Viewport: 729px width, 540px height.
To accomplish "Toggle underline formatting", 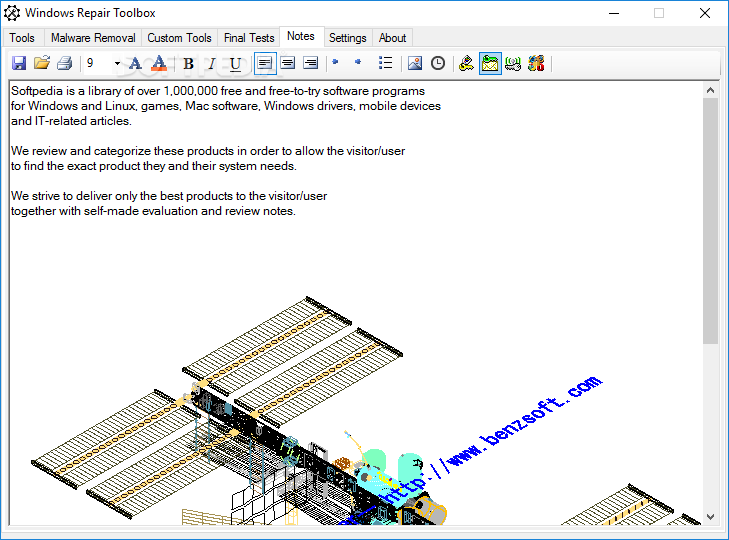I will click(235, 63).
